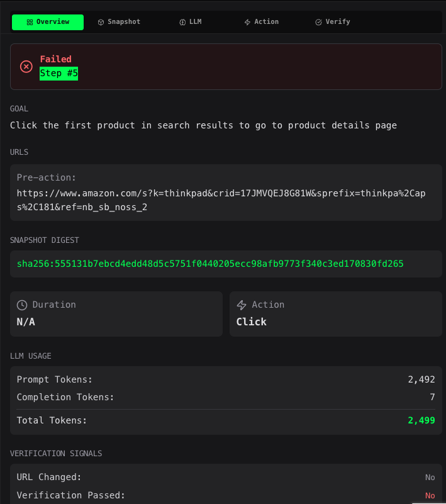Click the Duration N/A value
The image size is (446, 504).
pyautogui.click(x=26, y=322)
